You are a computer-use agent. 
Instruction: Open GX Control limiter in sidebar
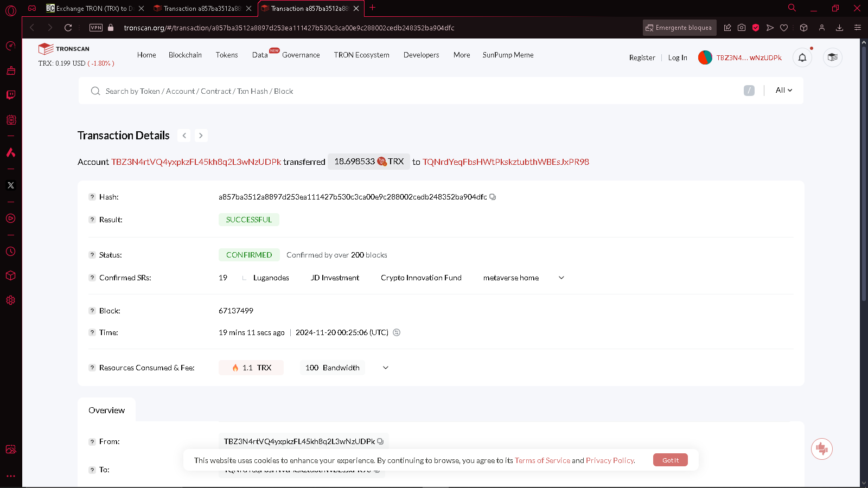[10, 46]
